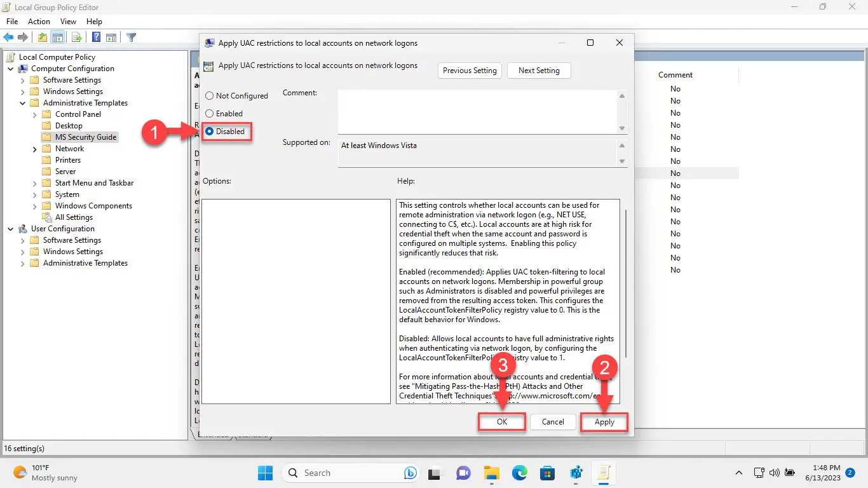Click the blue Back arrow in toolbar
Image resolution: width=868 pixels, height=488 pixels.
pos(9,37)
